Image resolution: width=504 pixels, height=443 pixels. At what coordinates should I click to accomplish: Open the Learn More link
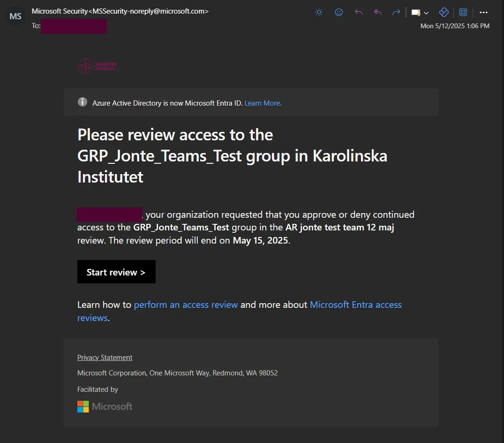click(x=263, y=103)
